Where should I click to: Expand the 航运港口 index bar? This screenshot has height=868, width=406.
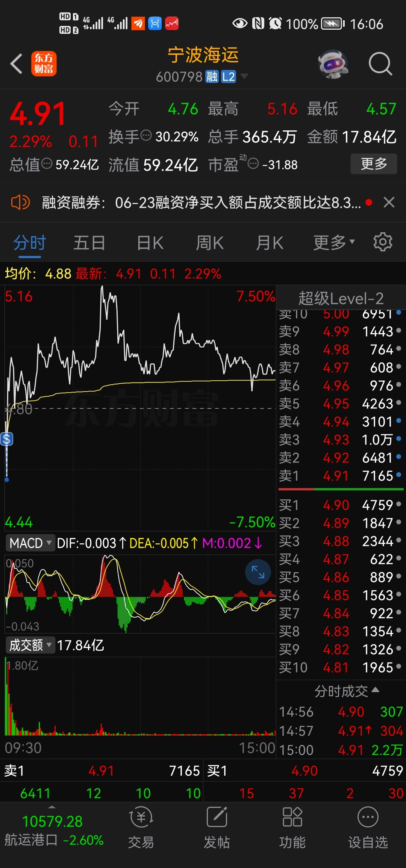(x=52, y=807)
